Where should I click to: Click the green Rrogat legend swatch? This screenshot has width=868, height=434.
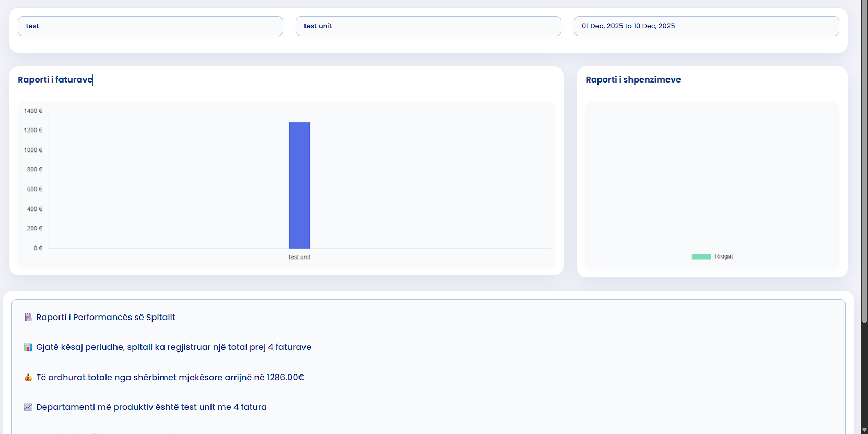pos(701,256)
